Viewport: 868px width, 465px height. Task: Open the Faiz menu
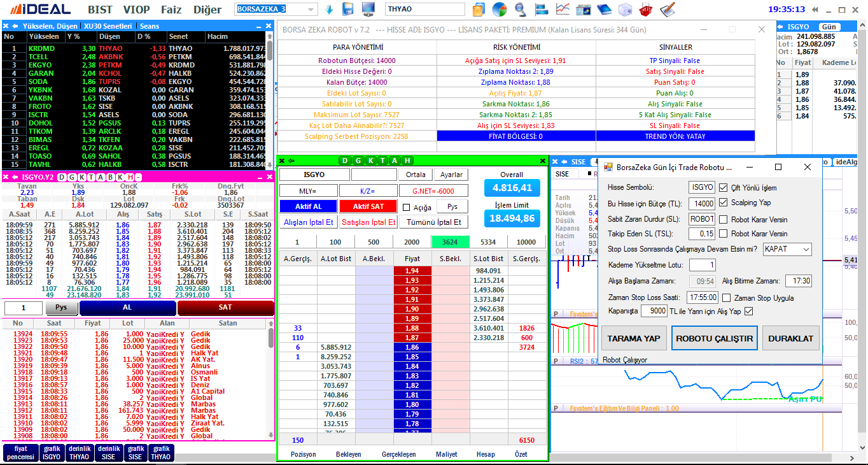171,10
